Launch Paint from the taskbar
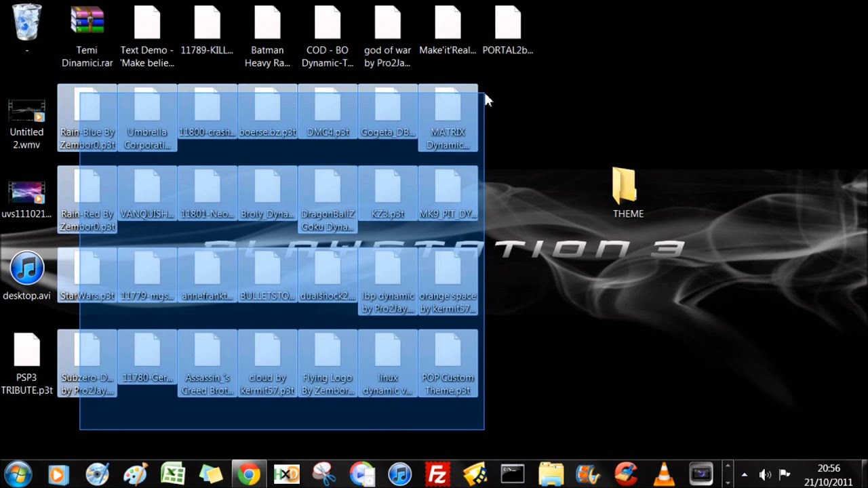 [x=134, y=474]
